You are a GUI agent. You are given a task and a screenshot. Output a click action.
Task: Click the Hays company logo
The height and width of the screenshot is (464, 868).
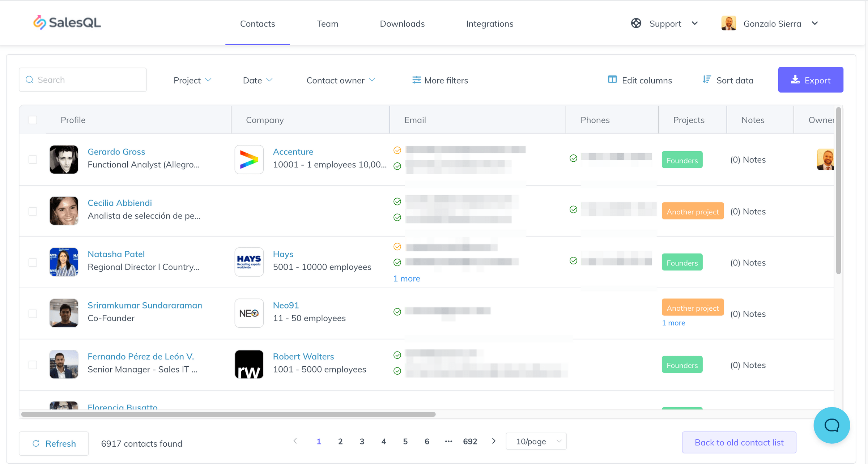point(249,262)
